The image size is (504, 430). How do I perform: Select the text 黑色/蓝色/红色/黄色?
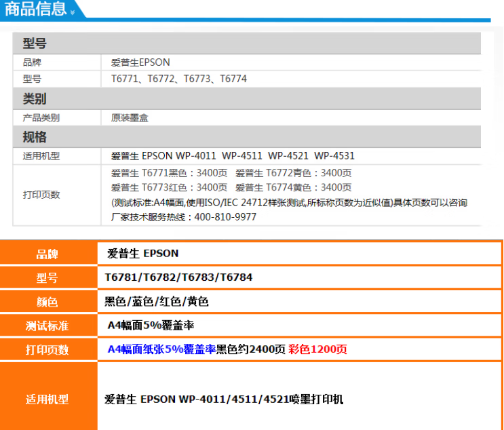point(157,301)
